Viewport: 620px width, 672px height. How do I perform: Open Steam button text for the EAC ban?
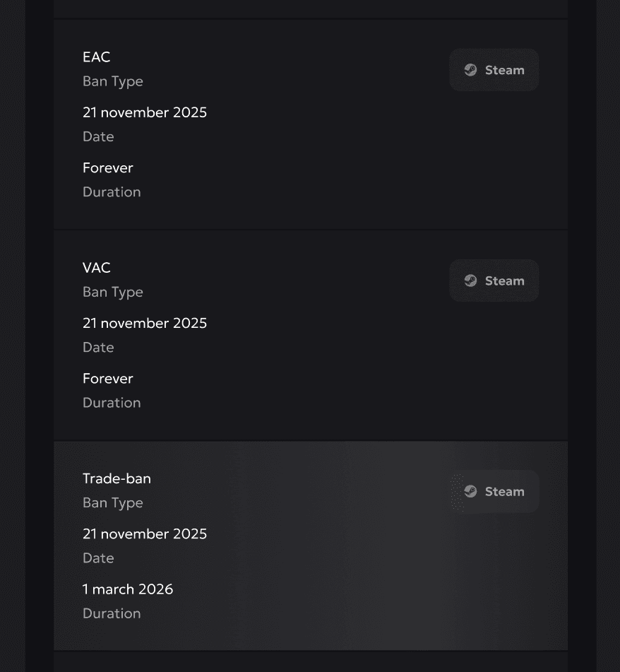(504, 70)
